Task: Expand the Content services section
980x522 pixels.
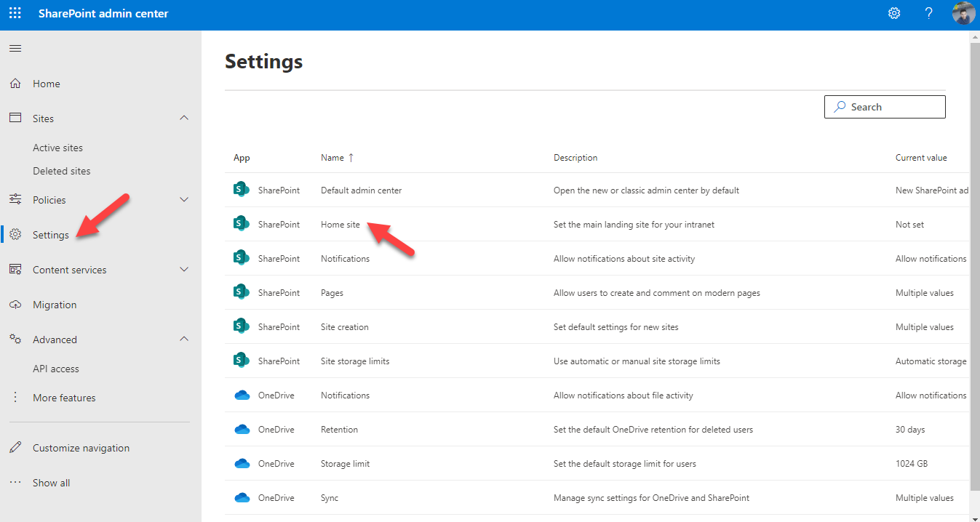Action: tap(184, 269)
